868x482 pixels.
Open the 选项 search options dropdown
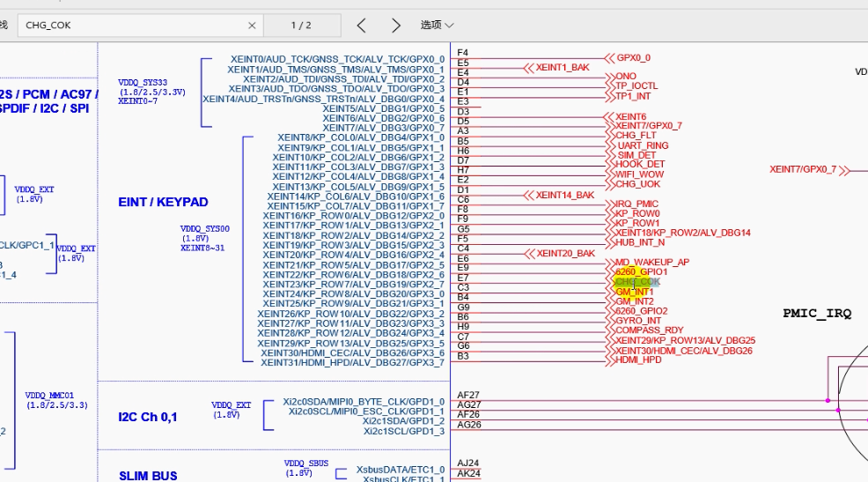438,26
